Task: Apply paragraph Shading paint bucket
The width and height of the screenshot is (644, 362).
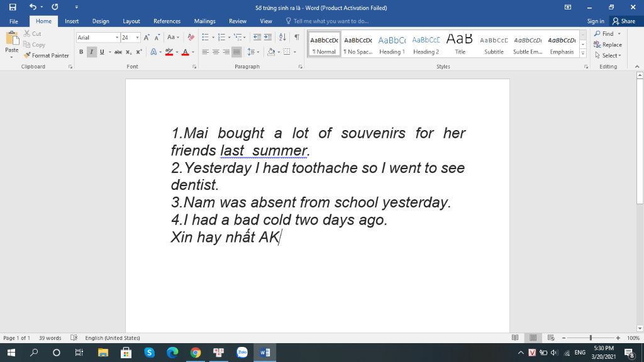Action: pyautogui.click(x=271, y=52)
